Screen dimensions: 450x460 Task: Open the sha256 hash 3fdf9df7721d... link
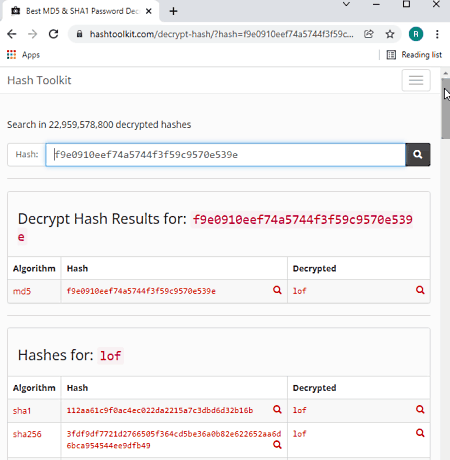174,440
